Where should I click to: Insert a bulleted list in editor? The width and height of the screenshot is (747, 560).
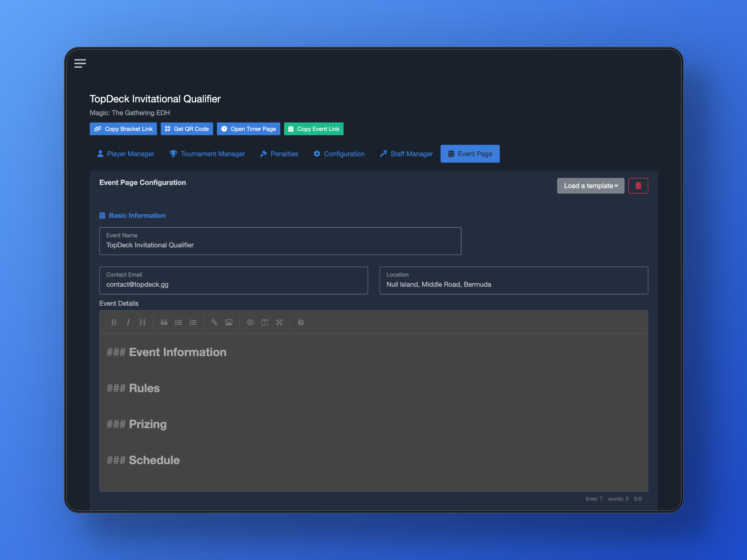(x=178, y=322)
